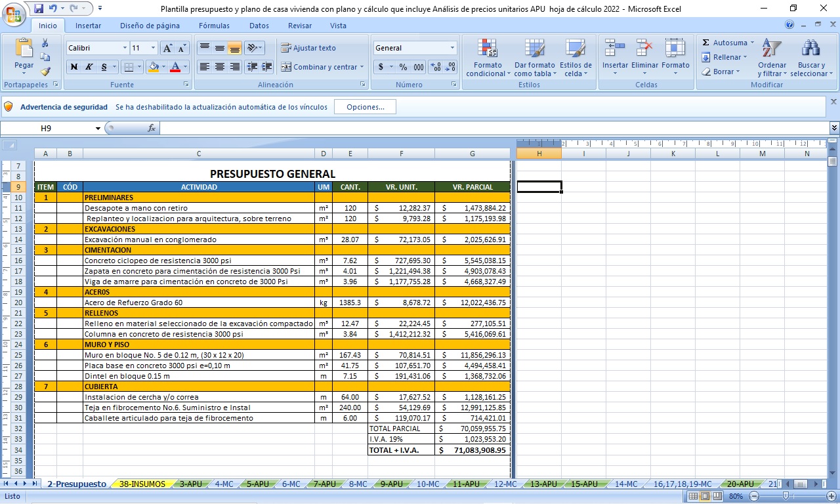Screen dimensions: 840x504
Task: Go to the last sheet with the tab navigation arrow
Action: tap(35, 484)
